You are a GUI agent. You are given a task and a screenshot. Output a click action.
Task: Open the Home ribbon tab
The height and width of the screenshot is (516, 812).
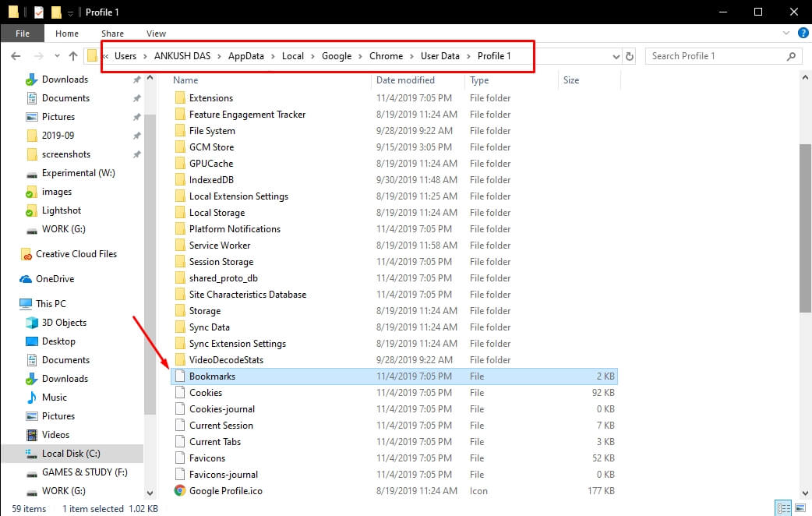point(67,34)
